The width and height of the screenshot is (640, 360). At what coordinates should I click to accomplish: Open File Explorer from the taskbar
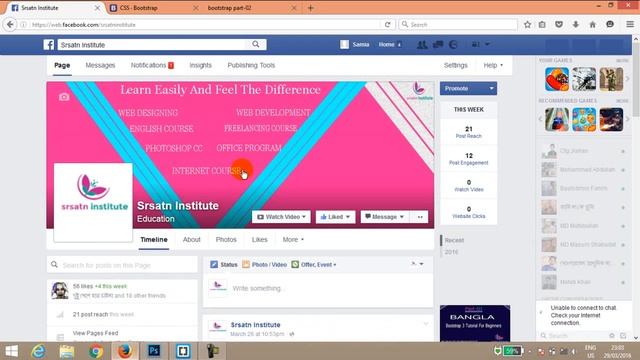tap(67, 351)
